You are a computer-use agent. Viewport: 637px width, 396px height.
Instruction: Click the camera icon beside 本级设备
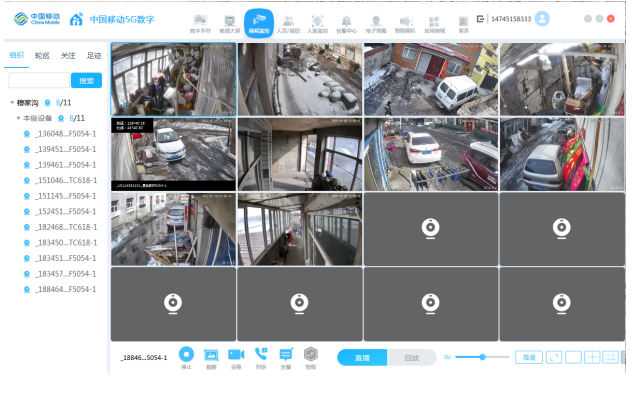tap(61, 118)
